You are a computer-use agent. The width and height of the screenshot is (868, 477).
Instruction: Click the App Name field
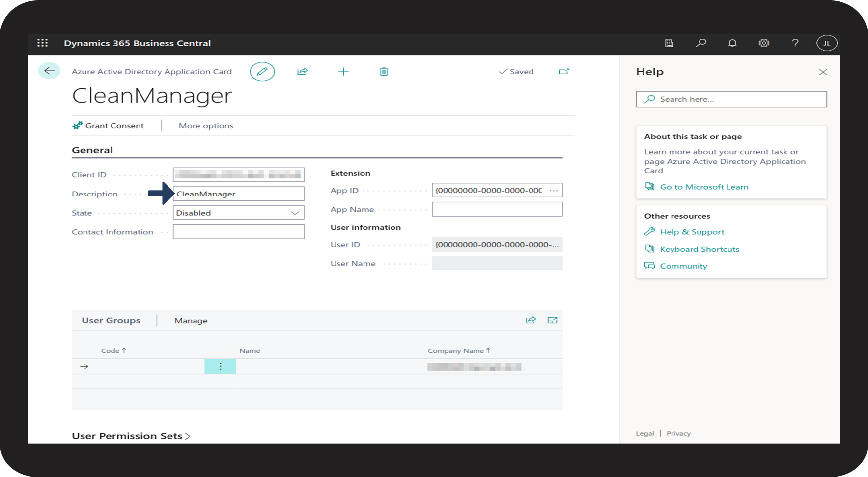tap(497, 209)
